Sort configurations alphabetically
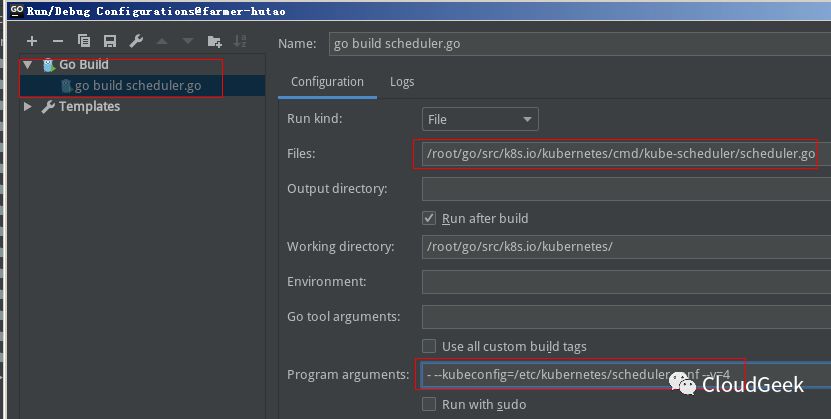The height and width of the screenshot is (419, 831). [240, 41]
